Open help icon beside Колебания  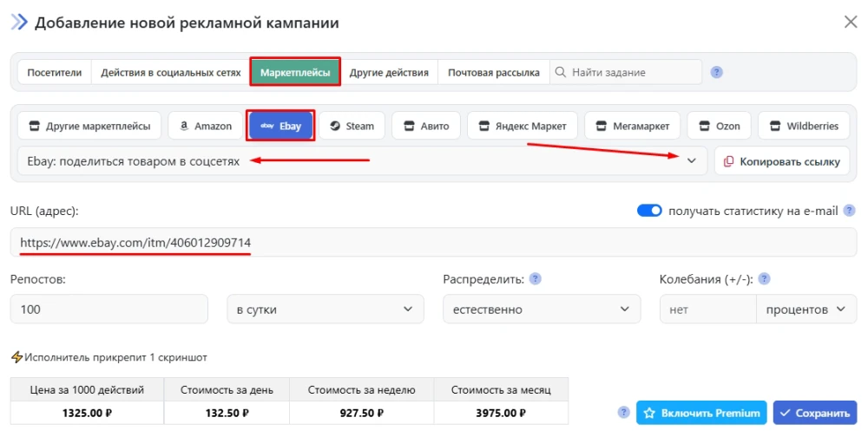point(764,279)
